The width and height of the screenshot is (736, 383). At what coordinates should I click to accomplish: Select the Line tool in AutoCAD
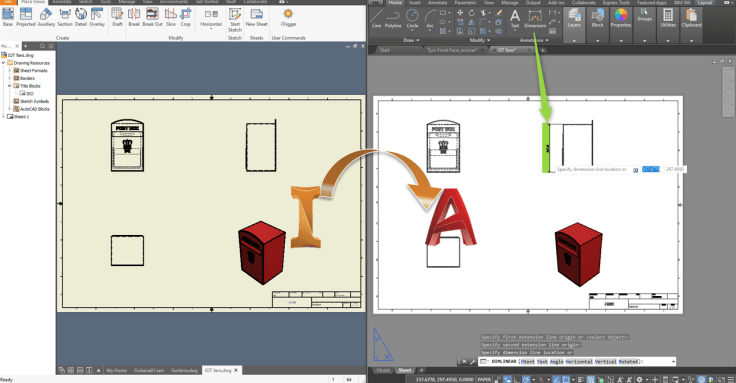click(376, 19)
